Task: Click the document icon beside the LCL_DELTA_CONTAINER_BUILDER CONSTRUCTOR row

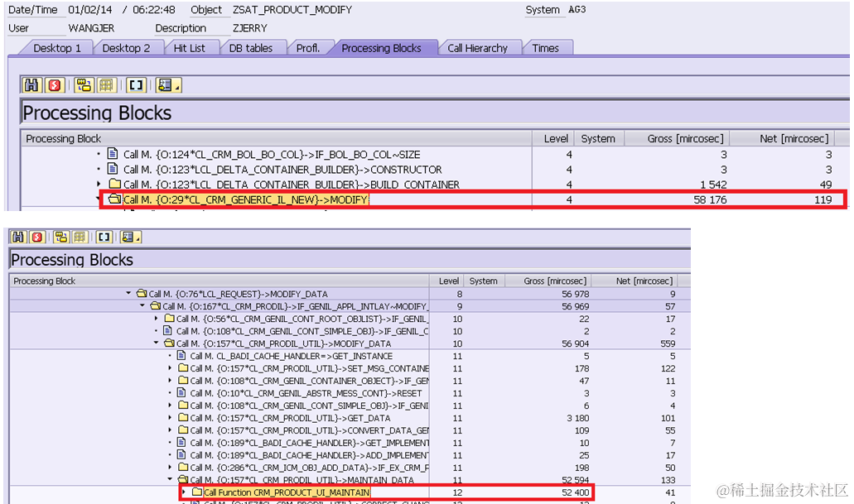Action: (113, 170)
